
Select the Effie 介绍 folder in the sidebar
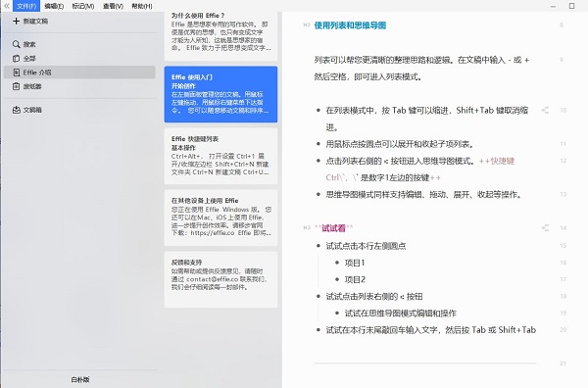click(x=79, y=73)
